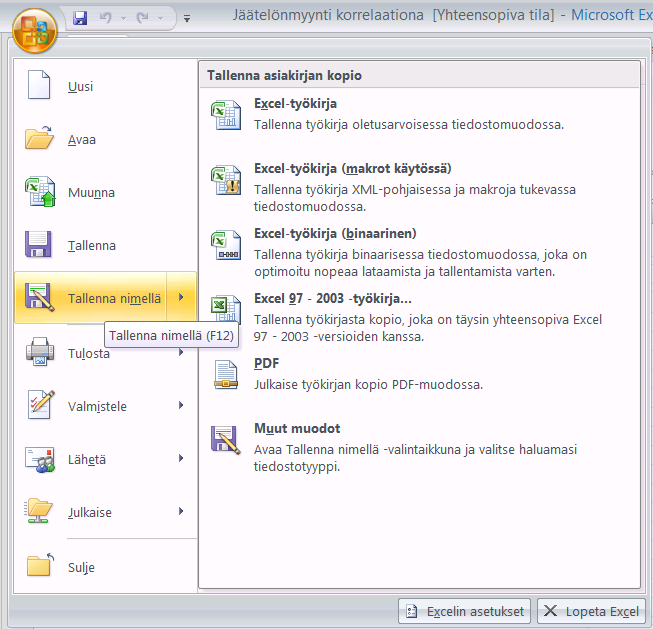Click the Excel-työkirja file format icon
Screen dimensions: 653x629
tap(226, 115)
